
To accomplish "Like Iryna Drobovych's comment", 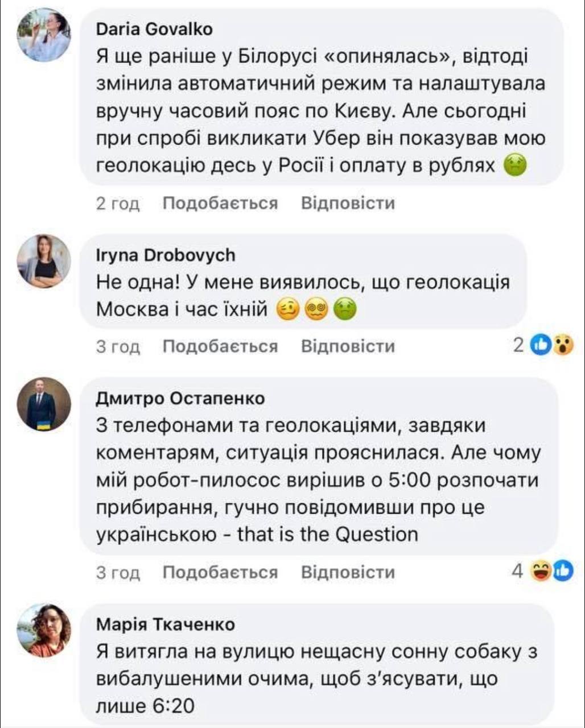I will [220, 346].
